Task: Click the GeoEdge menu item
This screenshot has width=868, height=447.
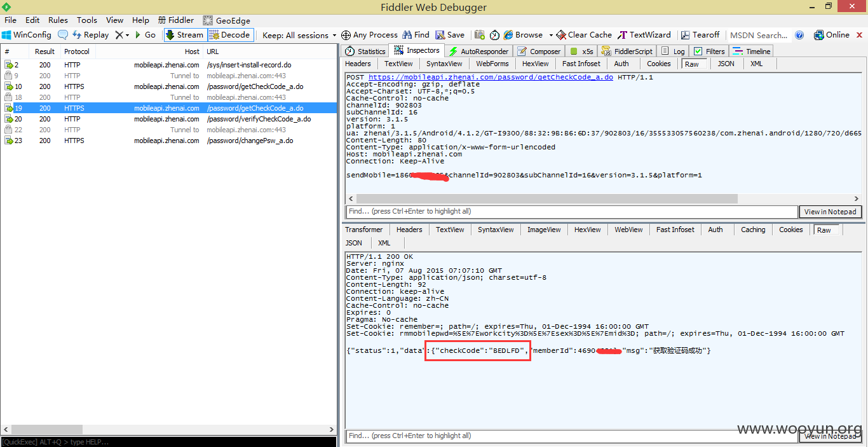Action: coord(226,20)
